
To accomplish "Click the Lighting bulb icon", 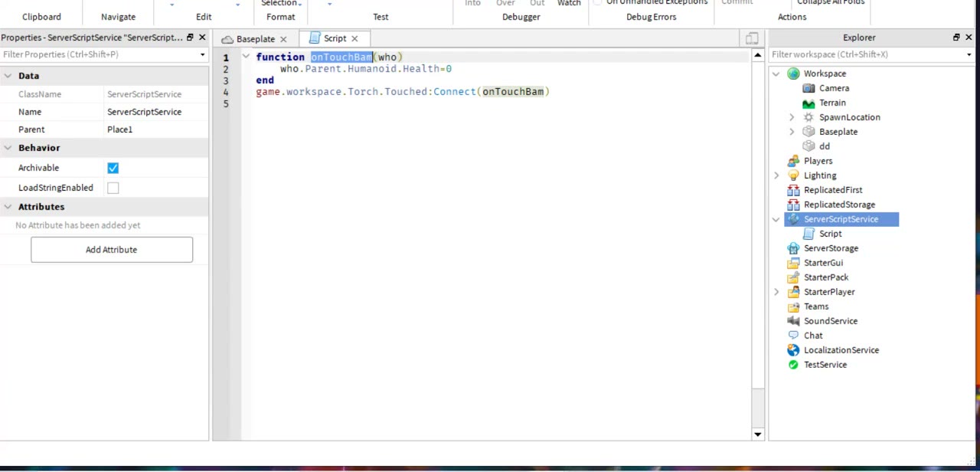I will (x=793, y=175).
